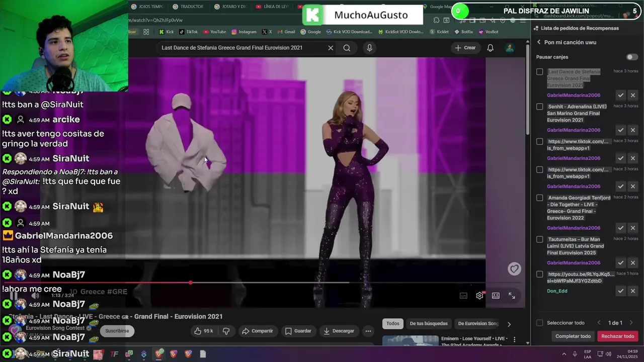Open YouTube notifications bell
This screenshot has width=644, height=362.
tap(490, 48)
